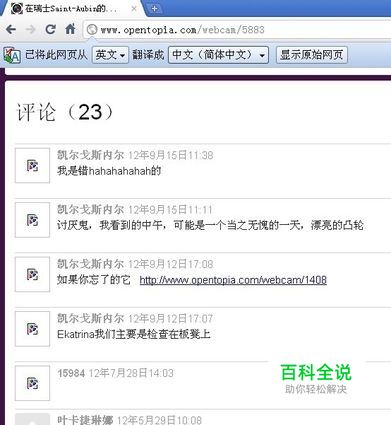
Task: Click the timestamp 12年9月12日17:07
Action: 170,318
